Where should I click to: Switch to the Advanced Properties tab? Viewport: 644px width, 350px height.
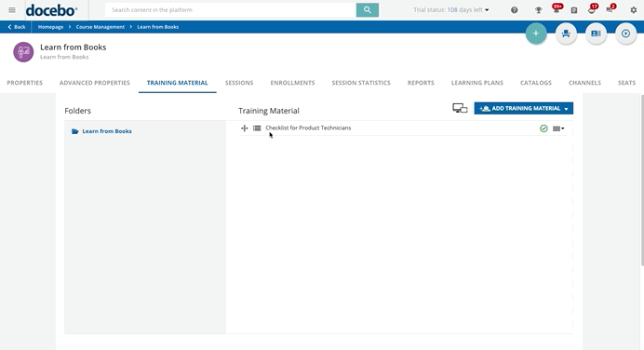(x=95, y=83)
